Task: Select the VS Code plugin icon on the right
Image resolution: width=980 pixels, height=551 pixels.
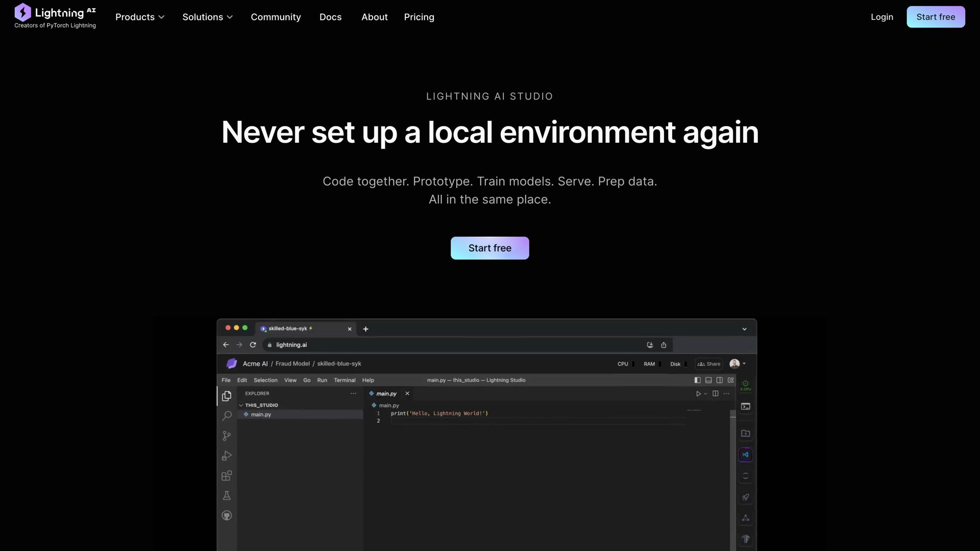Action: click(x=746, y=455)
